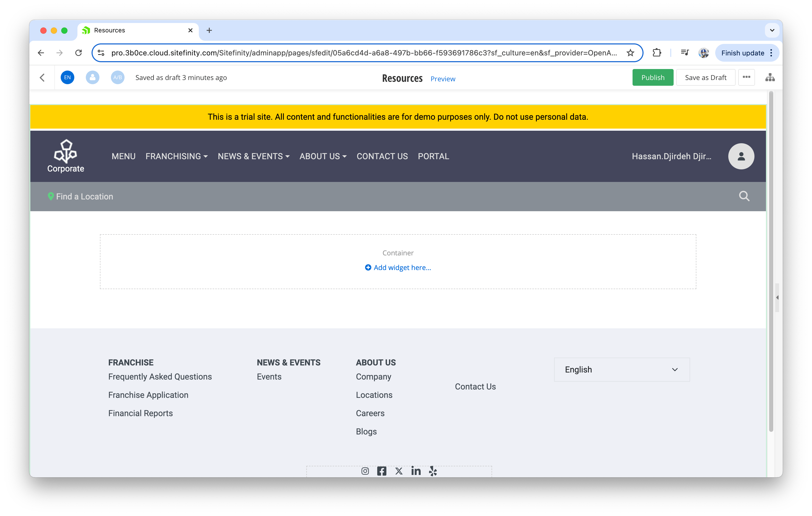The height and width of the screenshot is (516, 812).
Task: Select the PORTAL navigation item
Action: coord(433,156)
